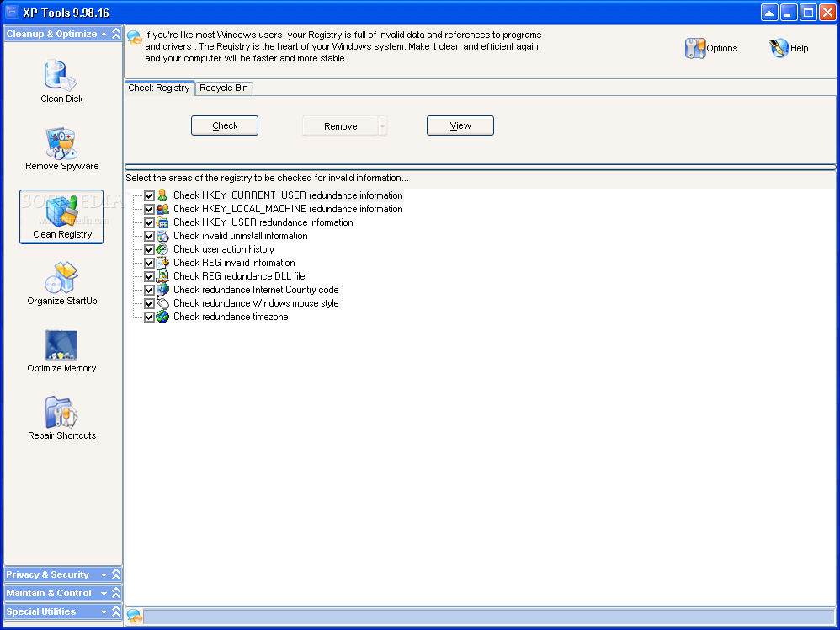Click the double chevron on Cleanup & Optimize

(116, 34)
